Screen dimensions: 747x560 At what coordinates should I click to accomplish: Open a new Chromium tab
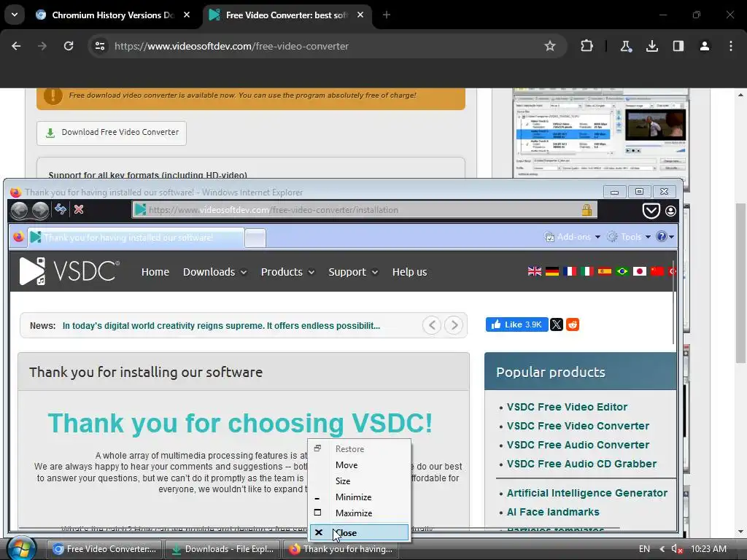click(387, 15)
